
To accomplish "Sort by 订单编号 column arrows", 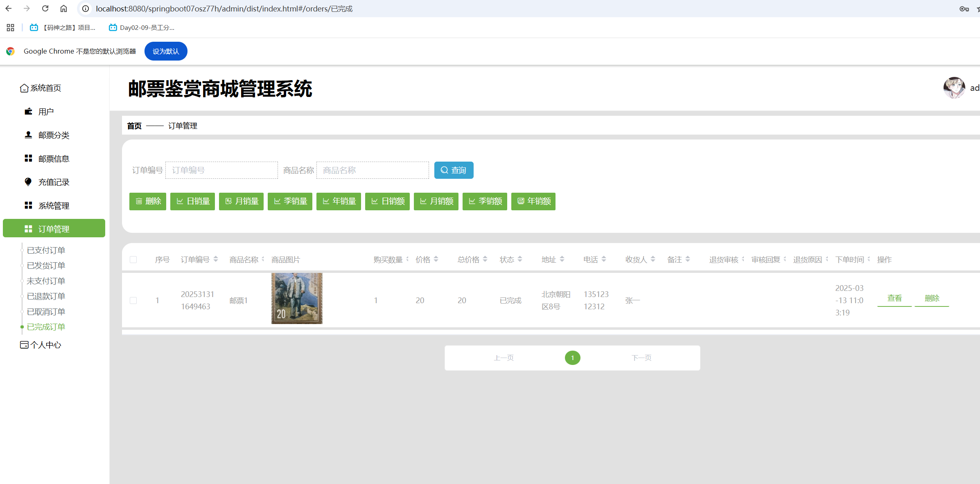I will point(216,259).
